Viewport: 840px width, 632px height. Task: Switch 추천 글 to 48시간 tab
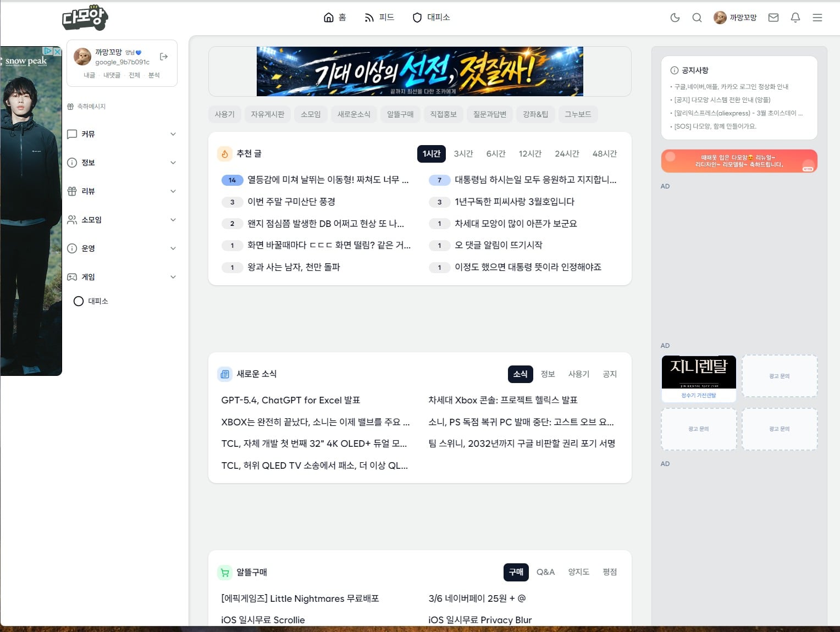(x=605, y=154)
